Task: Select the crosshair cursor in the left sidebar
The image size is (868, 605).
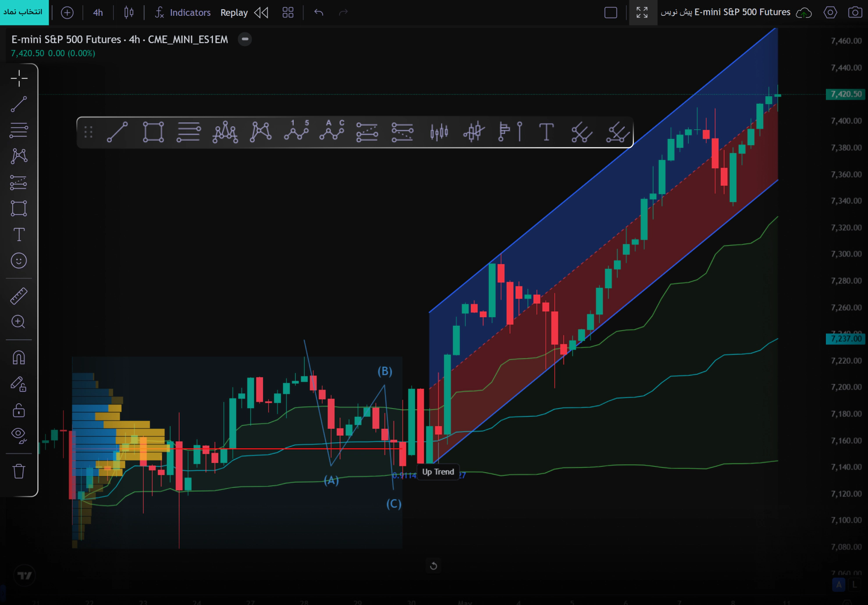Action: pos(19,78)
